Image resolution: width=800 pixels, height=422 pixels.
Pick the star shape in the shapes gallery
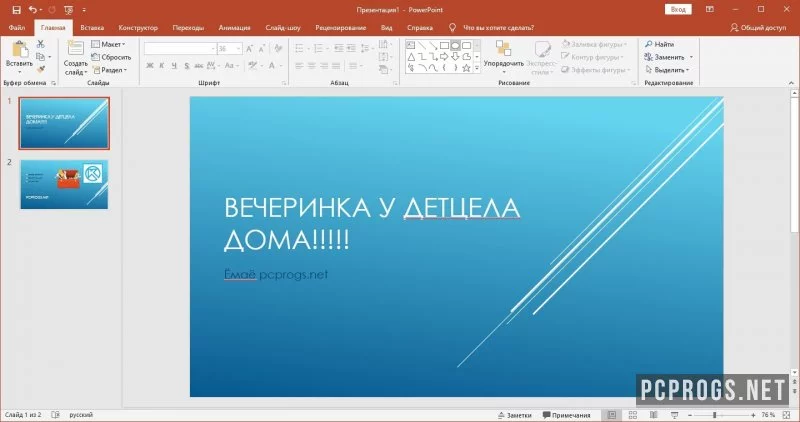tap(466, 67)
